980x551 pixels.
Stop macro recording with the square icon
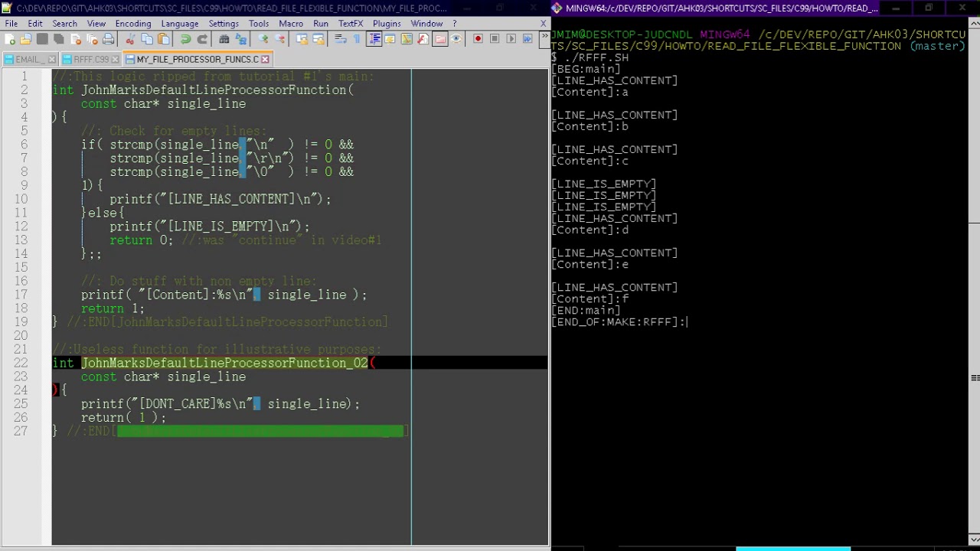[495, 39]
